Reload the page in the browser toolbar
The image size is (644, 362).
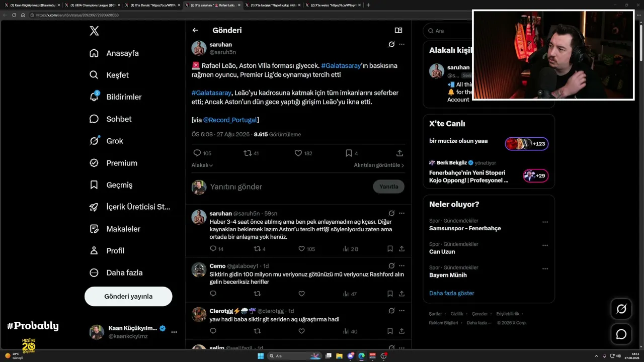[x=14, y=15]
